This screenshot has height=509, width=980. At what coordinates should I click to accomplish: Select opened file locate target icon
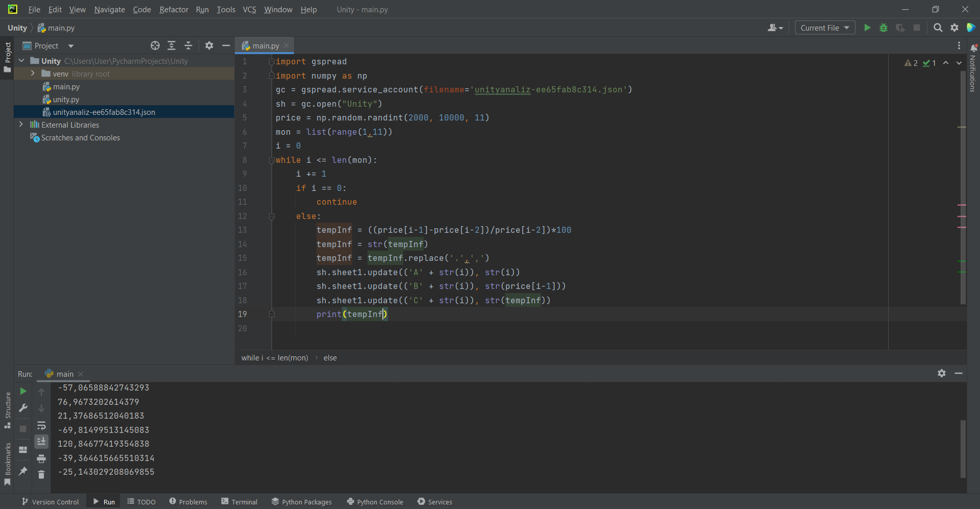click(x=155, y=45)
